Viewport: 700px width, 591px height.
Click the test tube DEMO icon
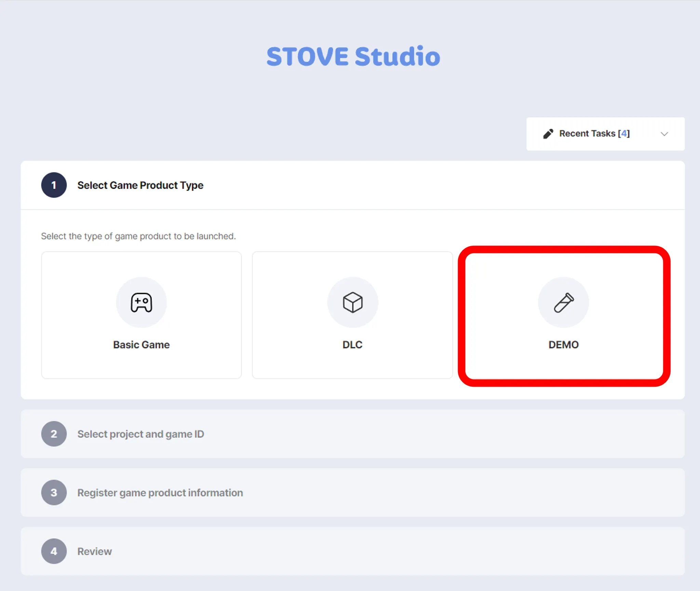tap(563, 302)
